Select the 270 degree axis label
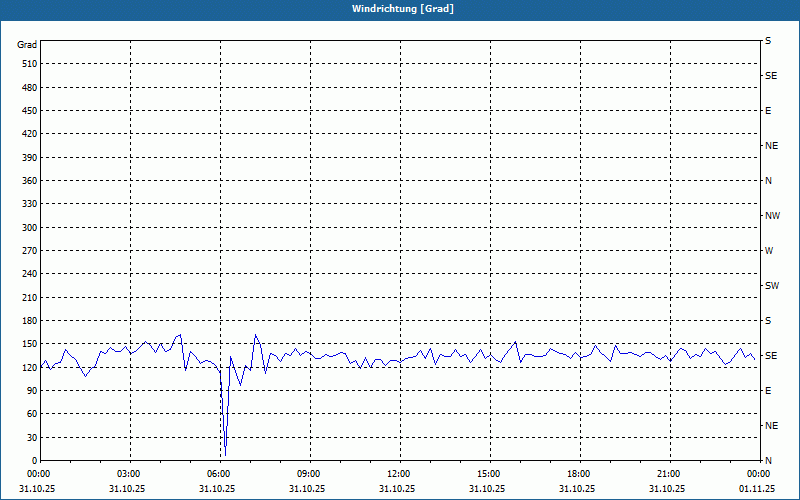Screen dimensions: 800x500 tap(30, 251)
